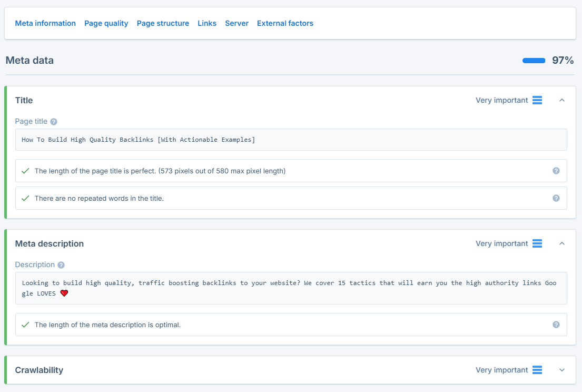Click importance bars icon in Title section
This screenshot has width=582, height=392.
pyautogui.click(x=537, y=100)
